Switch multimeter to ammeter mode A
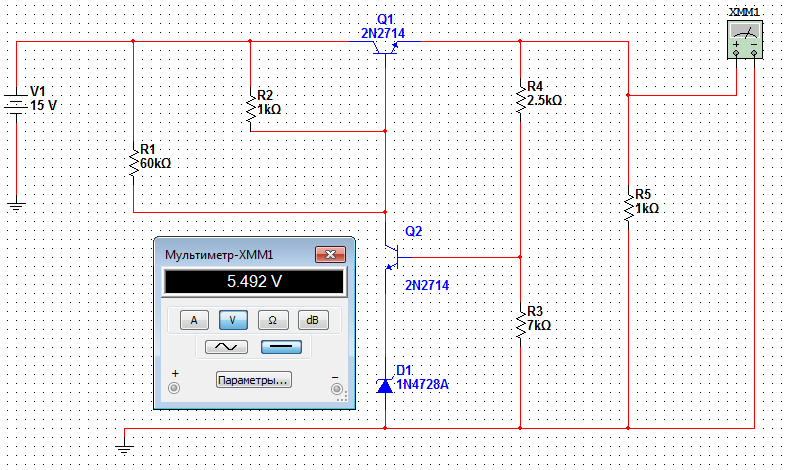The height and width of the screenshot is (470, 785). [194, 320]
